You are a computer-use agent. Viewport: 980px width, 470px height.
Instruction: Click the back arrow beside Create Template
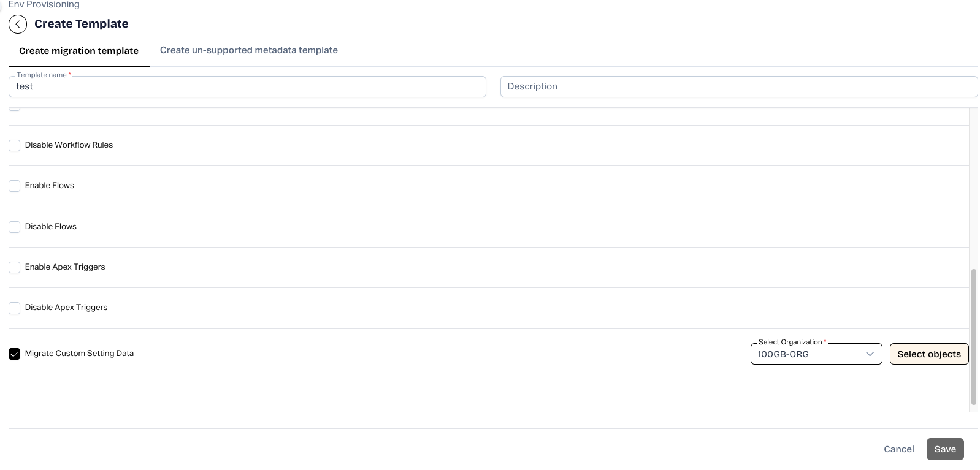(x=18, y=25)
